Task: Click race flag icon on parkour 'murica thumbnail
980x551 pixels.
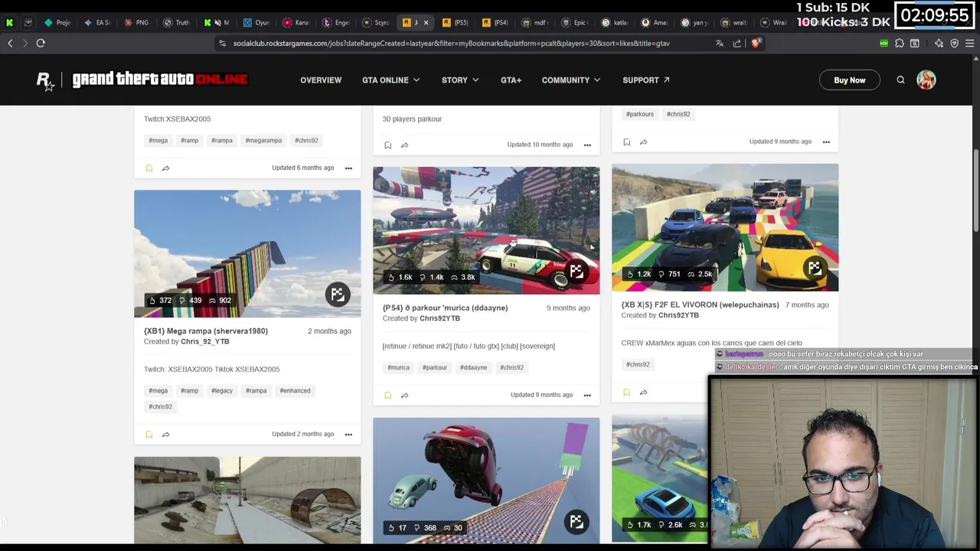Action: [576, 271]
